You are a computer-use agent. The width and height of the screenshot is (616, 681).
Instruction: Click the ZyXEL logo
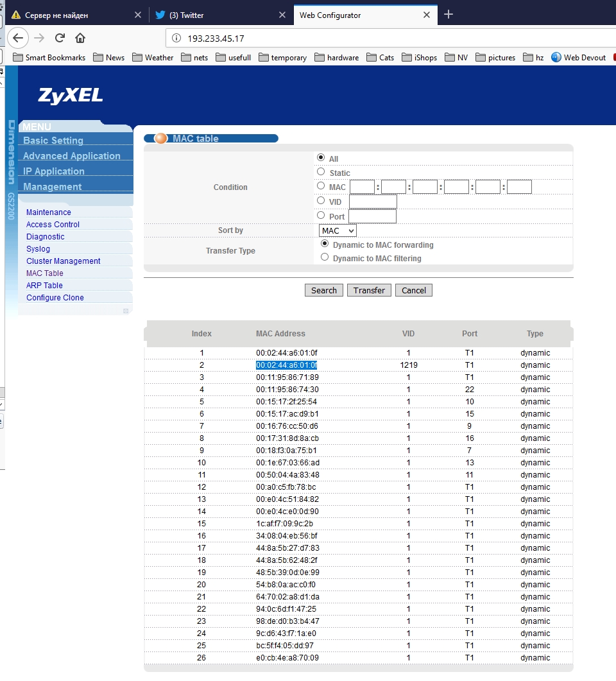pos(71,96)
